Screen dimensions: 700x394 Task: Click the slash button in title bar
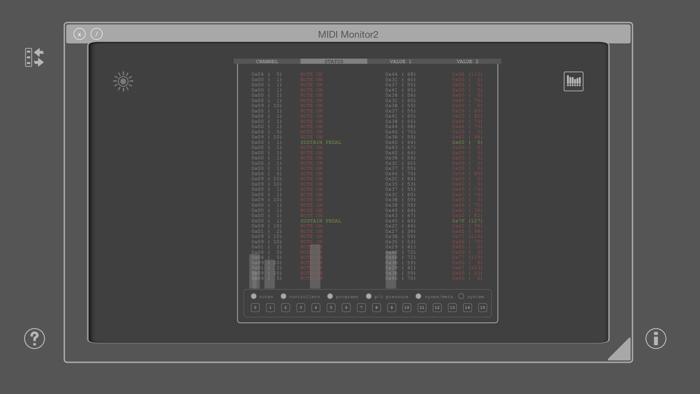(x=96, y=34)
